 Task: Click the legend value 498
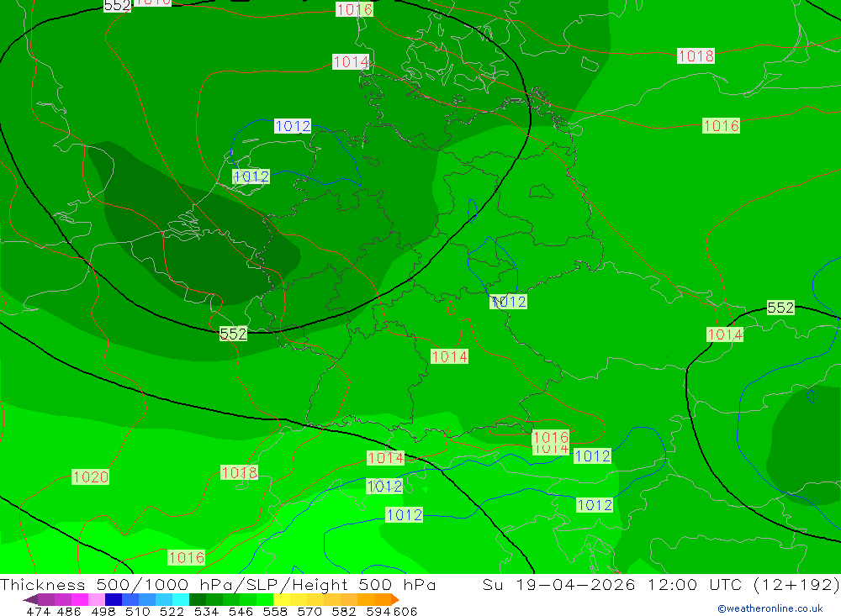tap(103, 611)
